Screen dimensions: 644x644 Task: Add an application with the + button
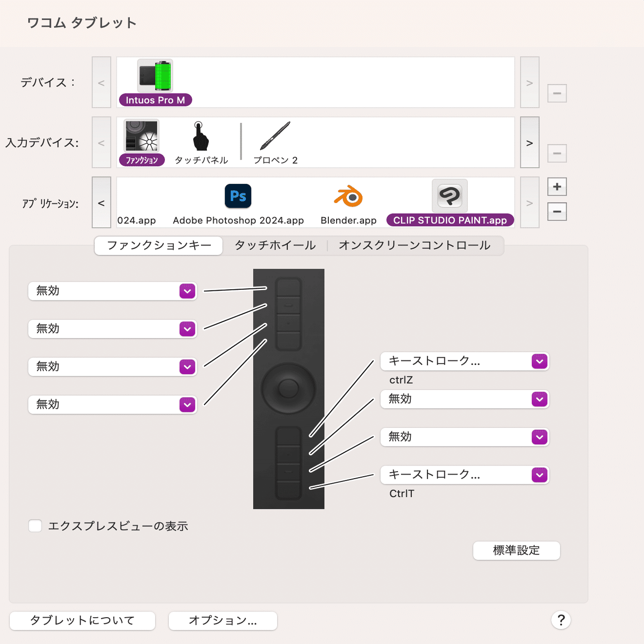tap(557, 186)
